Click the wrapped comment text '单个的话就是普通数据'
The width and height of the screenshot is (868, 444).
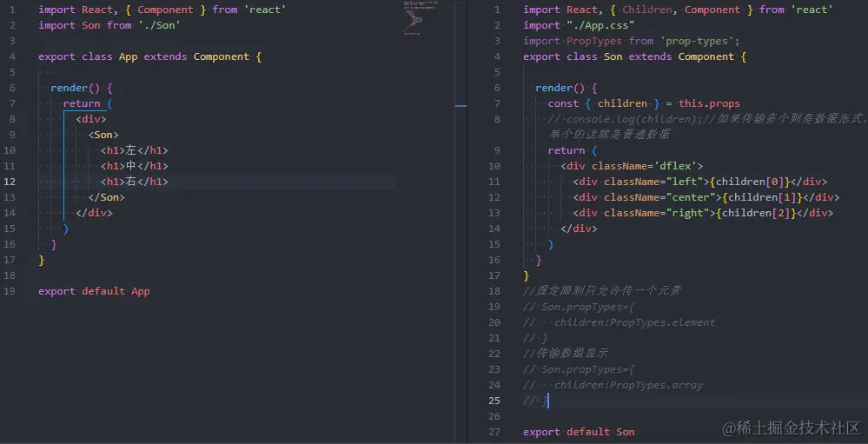(610, 135)
